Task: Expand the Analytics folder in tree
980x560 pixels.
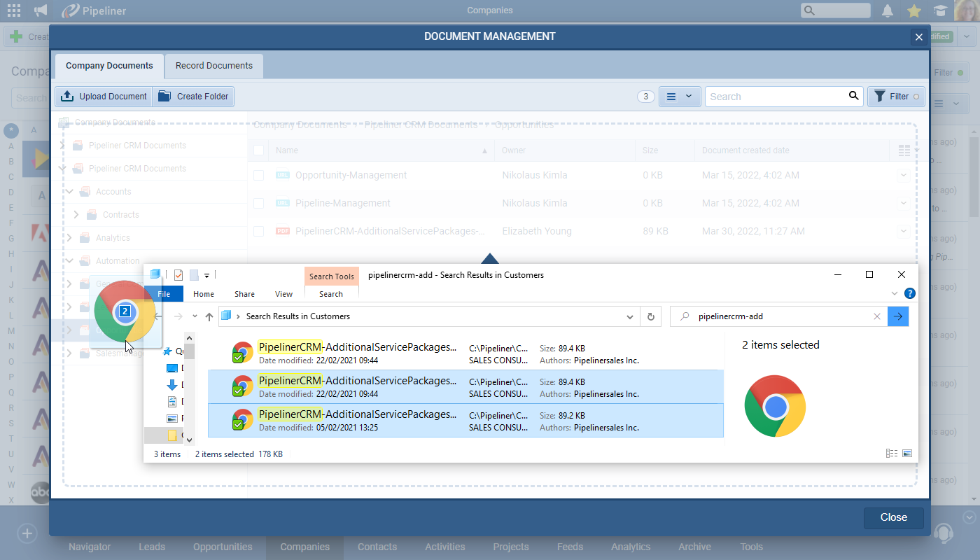Action: 69,238
